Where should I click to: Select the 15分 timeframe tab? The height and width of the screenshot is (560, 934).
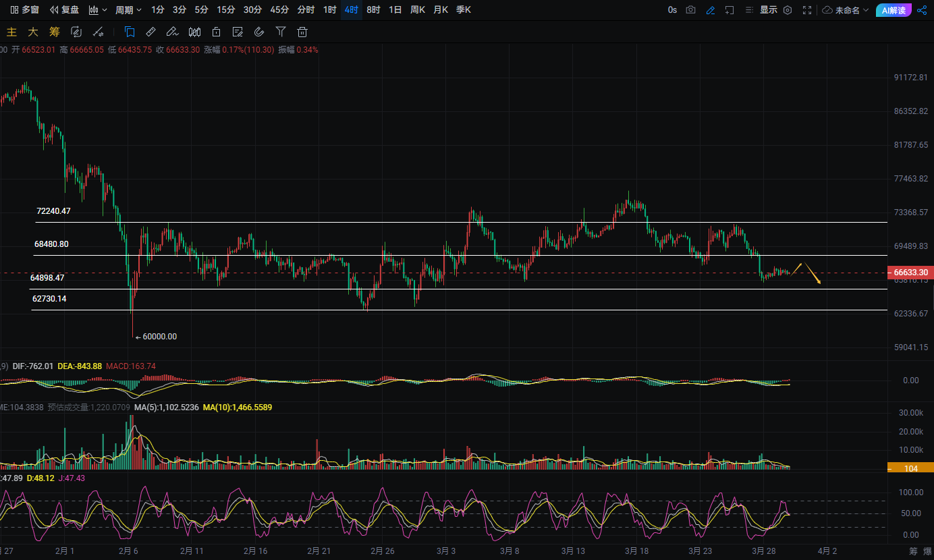coord(225,10)
